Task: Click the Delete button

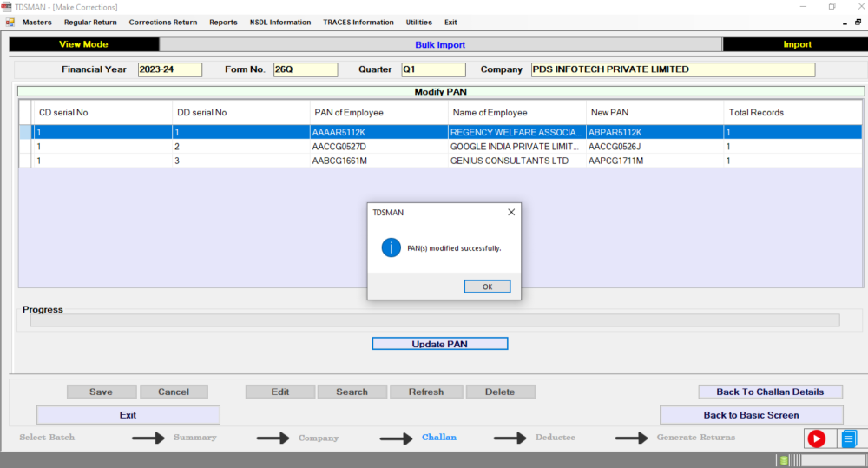Action: (x=501, y=392)
